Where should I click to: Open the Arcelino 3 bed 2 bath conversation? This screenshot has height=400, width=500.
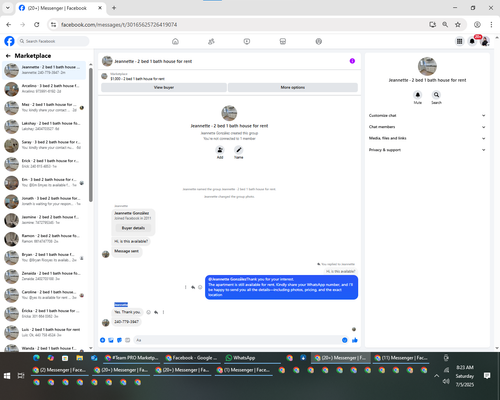(x=44, y=89)
